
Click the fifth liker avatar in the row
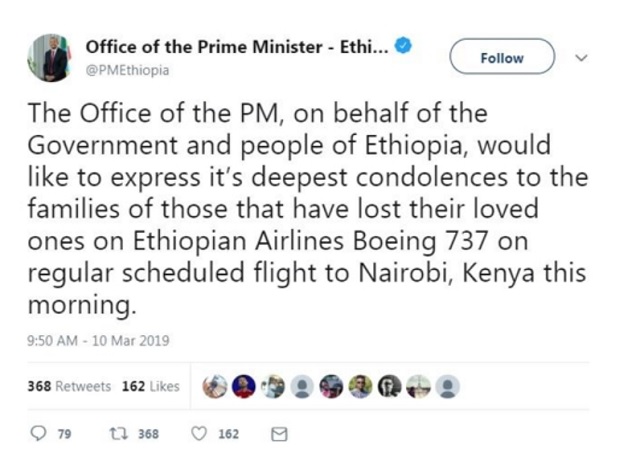pos(331,387)
